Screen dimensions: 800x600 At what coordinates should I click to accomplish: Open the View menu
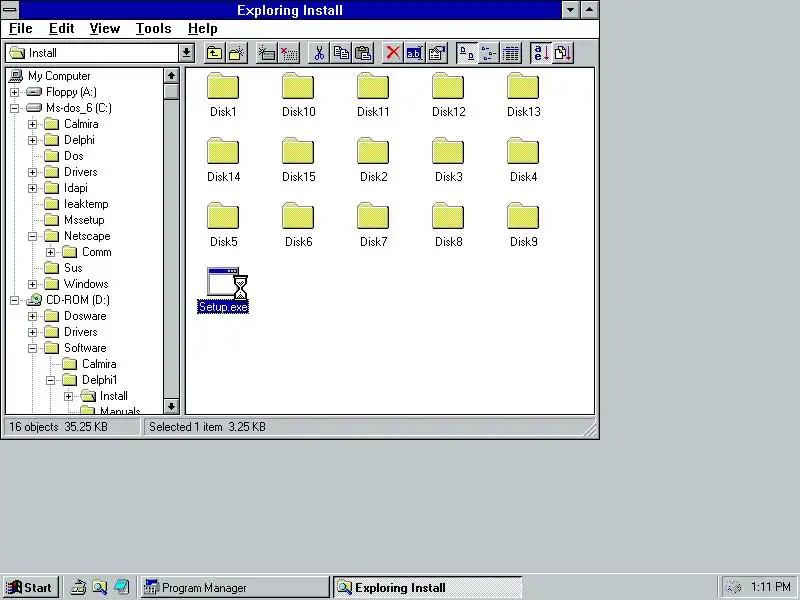coord(105,29)
